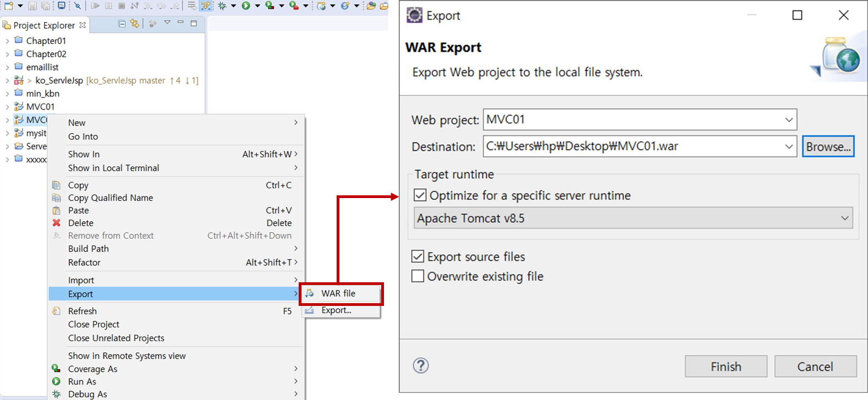Viewport: 868px width, 400px height.
Task: Choose Refresh in the context menu
Action: [x=177, y=311]
